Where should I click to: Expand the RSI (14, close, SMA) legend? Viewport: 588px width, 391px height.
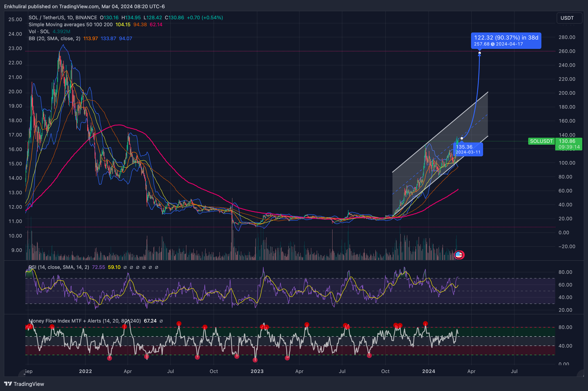click(59, 267)
